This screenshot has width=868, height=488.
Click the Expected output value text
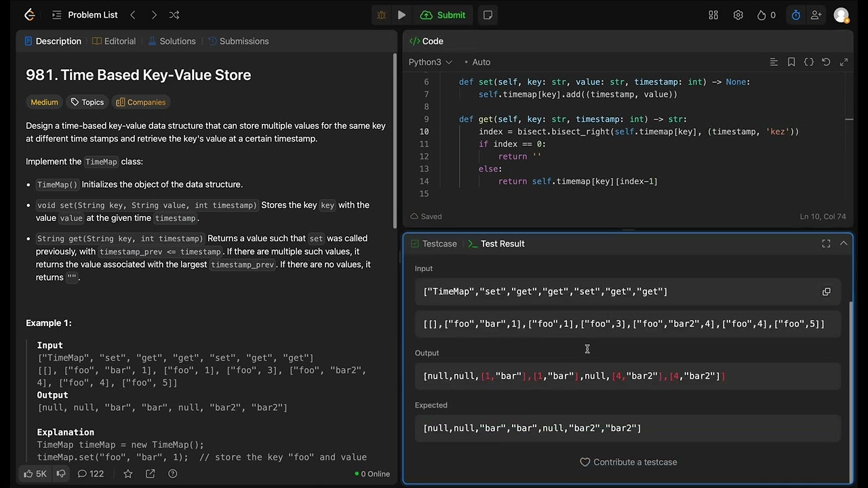532,428
